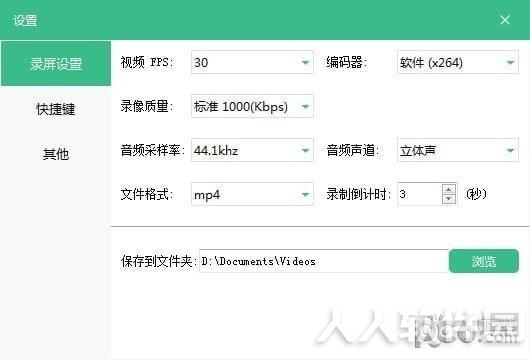530x360 pixels.
Task: Open the 视频 FPS dropdown showing 30
Action: click(252, 62)
